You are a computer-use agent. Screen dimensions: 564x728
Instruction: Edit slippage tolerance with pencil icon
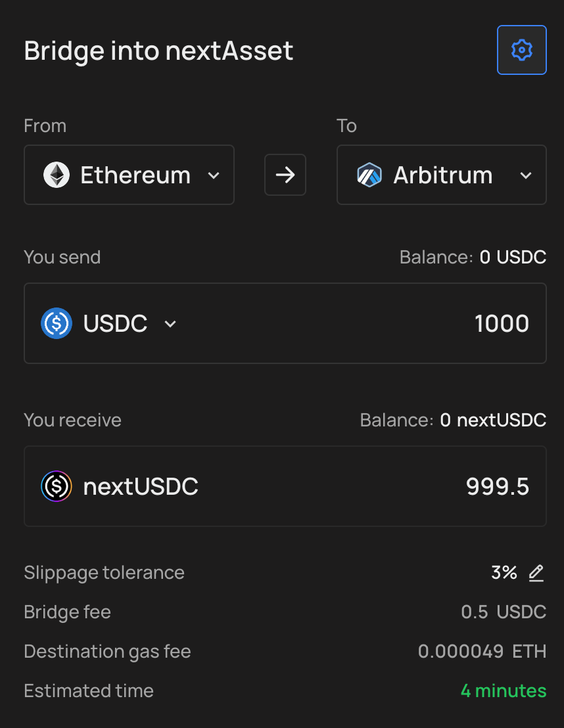(x=536, y=573)
